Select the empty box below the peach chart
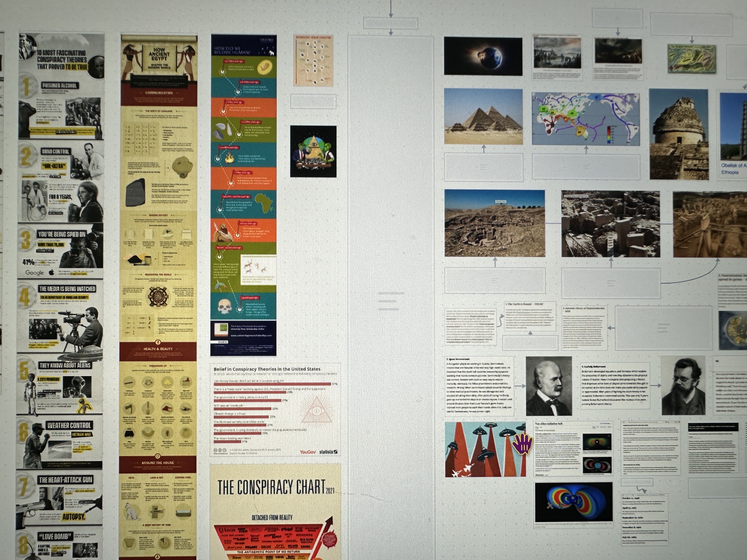This screenshot has width=747, height=560. point(313,101)
